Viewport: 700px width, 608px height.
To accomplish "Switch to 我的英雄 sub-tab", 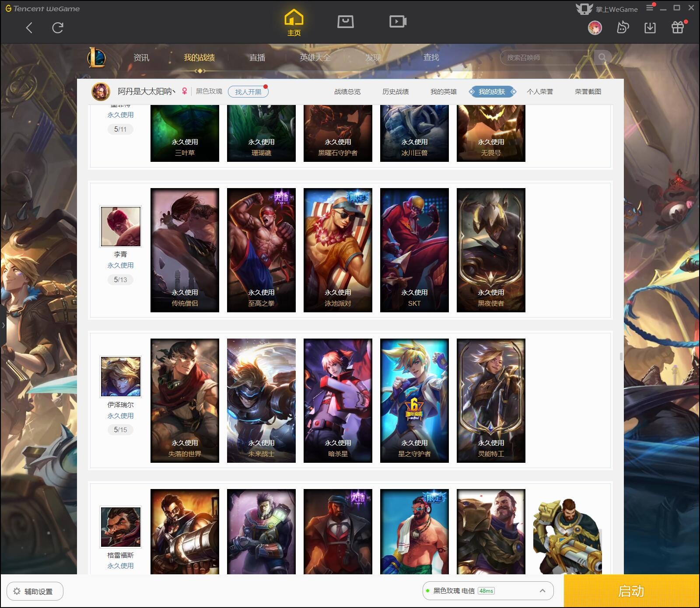I will coord(444,91).
